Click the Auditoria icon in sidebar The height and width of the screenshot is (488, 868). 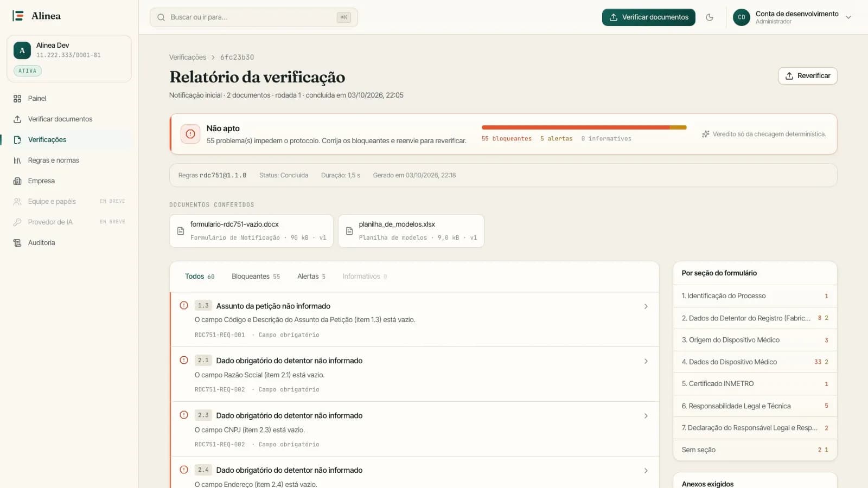pyautogui.click(x=17, y=243)
